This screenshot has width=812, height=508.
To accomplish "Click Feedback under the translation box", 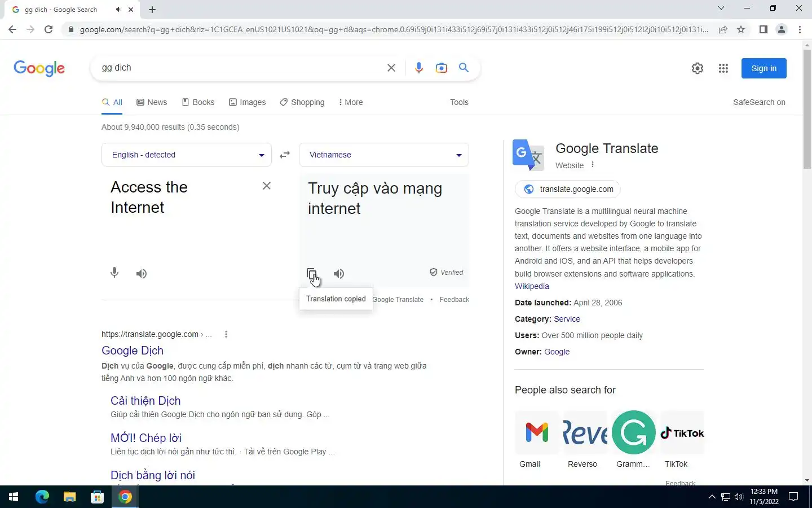I will (454, 300).
